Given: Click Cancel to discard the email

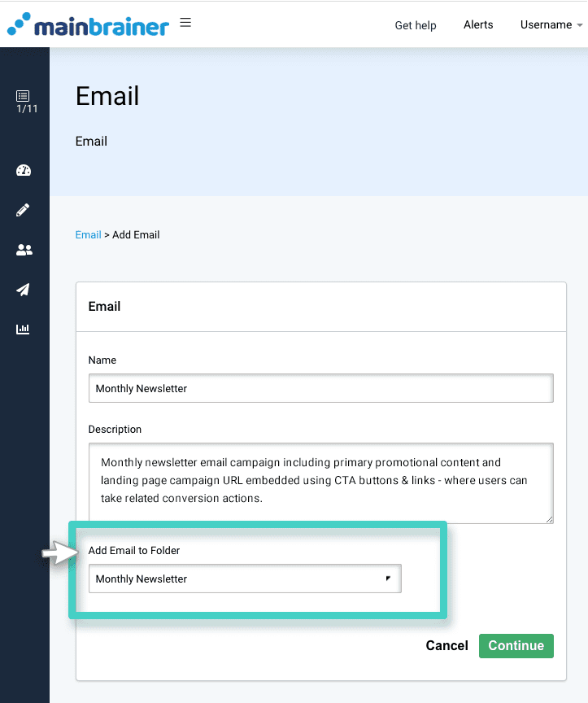Looking at the screenshot, I should 446,645.
